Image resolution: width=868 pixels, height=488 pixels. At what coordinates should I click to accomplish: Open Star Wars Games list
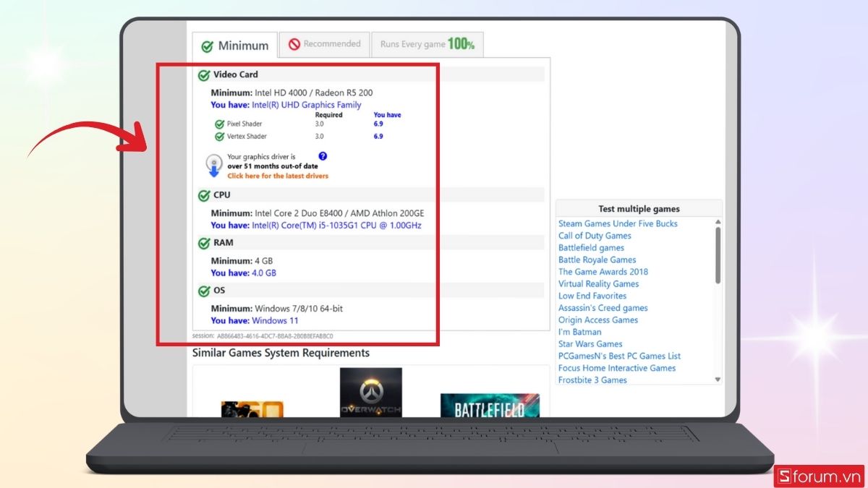590,344
